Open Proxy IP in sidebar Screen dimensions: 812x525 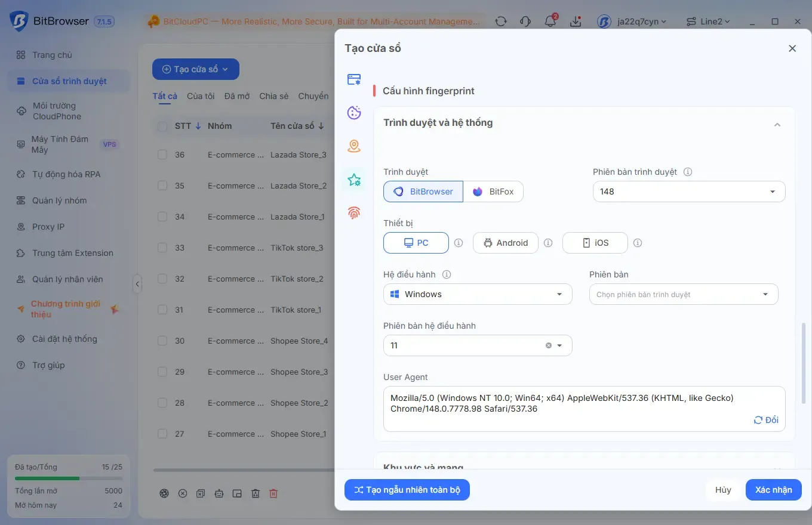pos(68,227)
